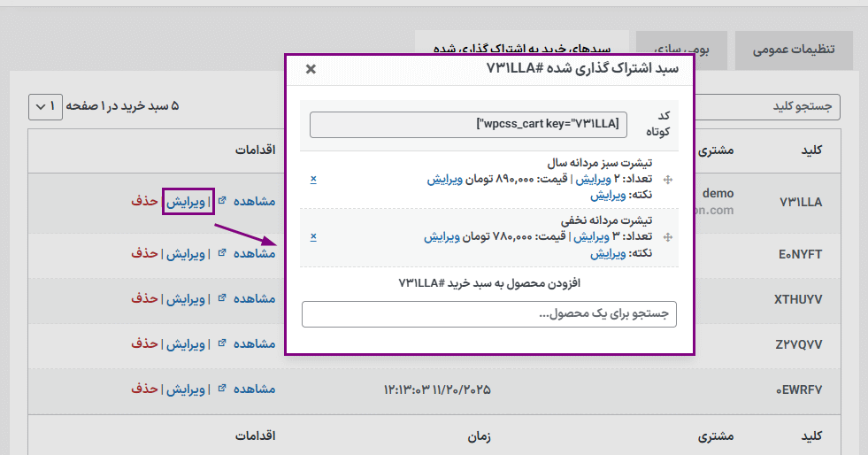The height and width of the screenshot is (455, 868).
Task: Switch to تنظیمات عمومی tab
Action: coord(794,50)
